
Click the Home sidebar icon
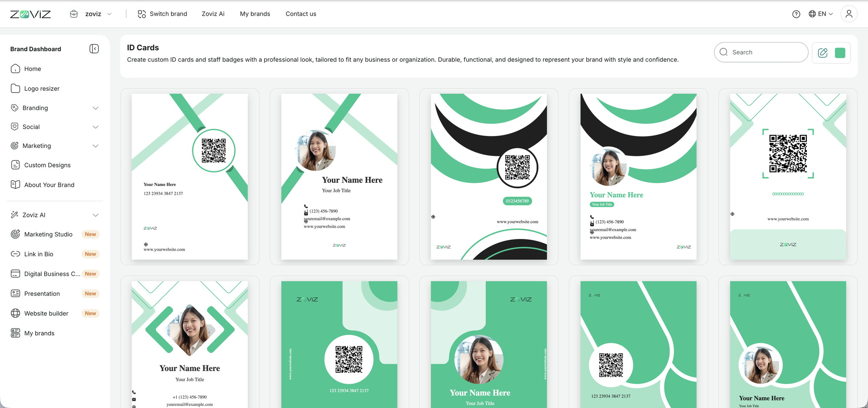(15, 69)
